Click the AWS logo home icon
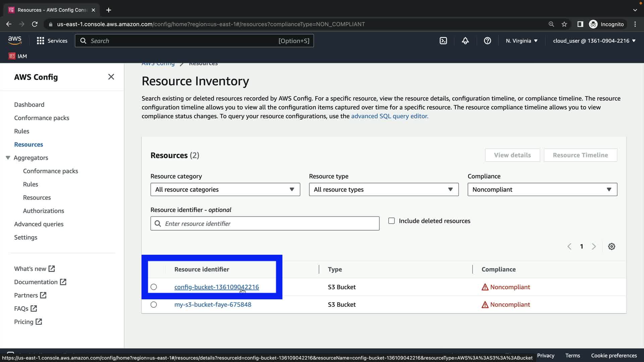The width and height of the screenshot is (644, 362). pos(15,41)
